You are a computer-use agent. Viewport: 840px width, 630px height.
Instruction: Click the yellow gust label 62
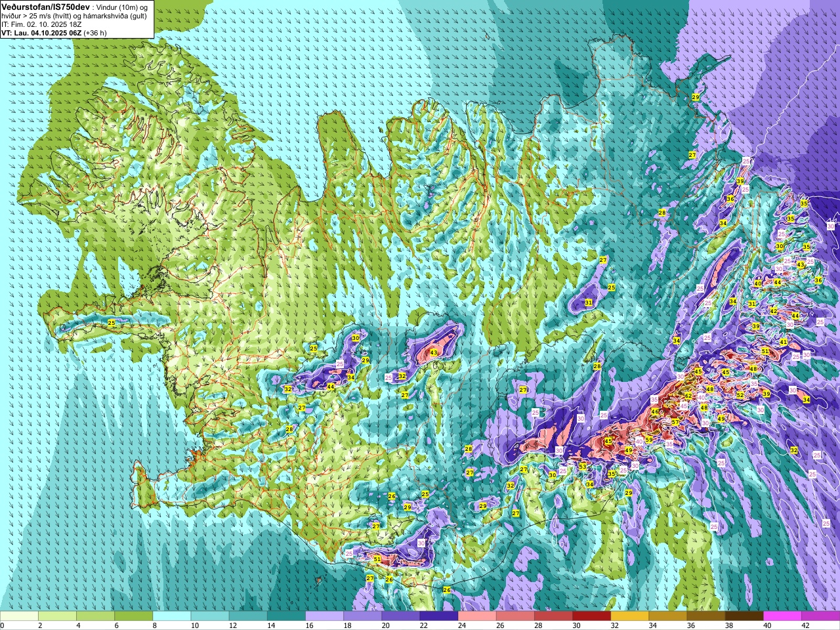[688, 396]
